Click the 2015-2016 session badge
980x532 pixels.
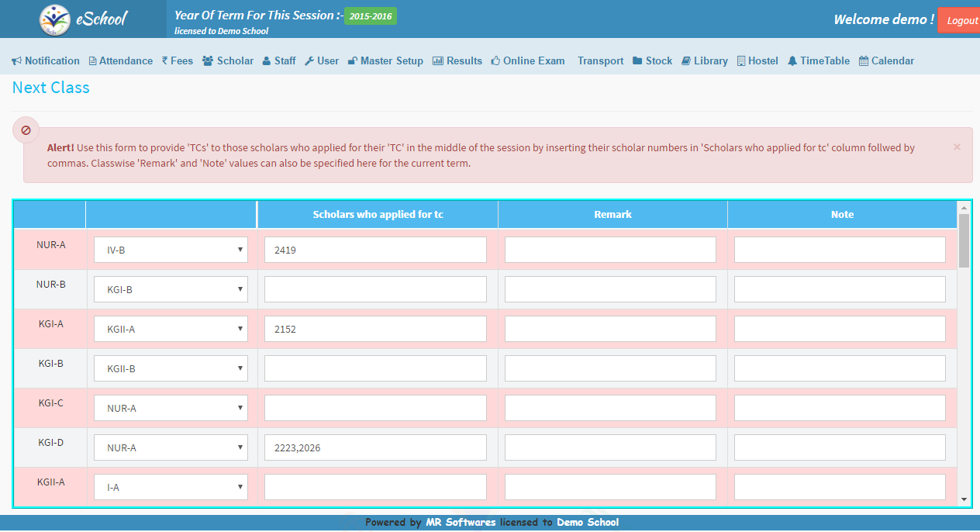[x=370, y=16]
